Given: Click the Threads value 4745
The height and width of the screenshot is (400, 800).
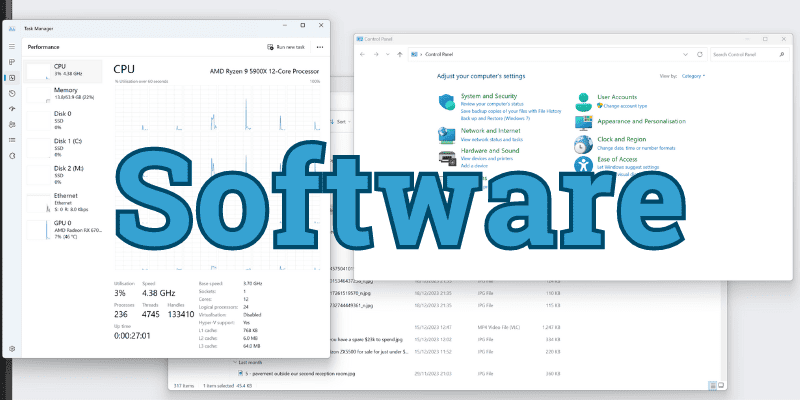Looking at the screenshot, I should (x=151, y=314).
